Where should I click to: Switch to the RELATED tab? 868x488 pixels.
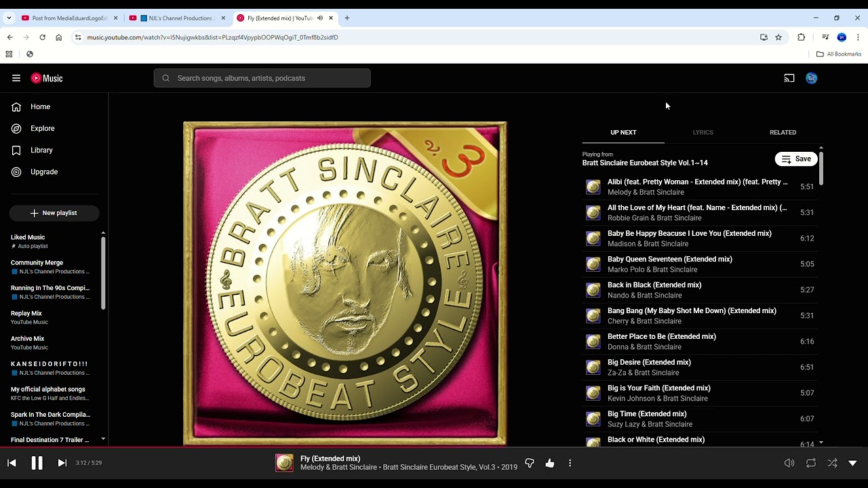coord(783,132)
